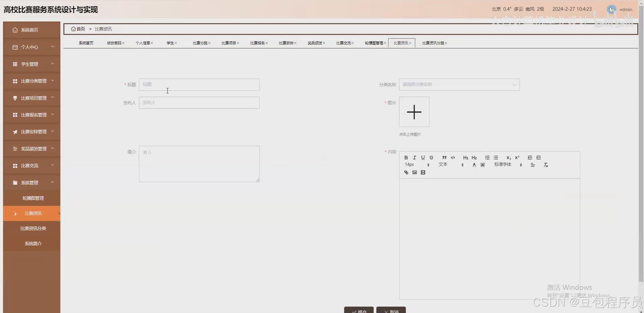The height and width of the screenshot is (313, 644).
Task: Apply superscript formatting
Action: point(517,158)
